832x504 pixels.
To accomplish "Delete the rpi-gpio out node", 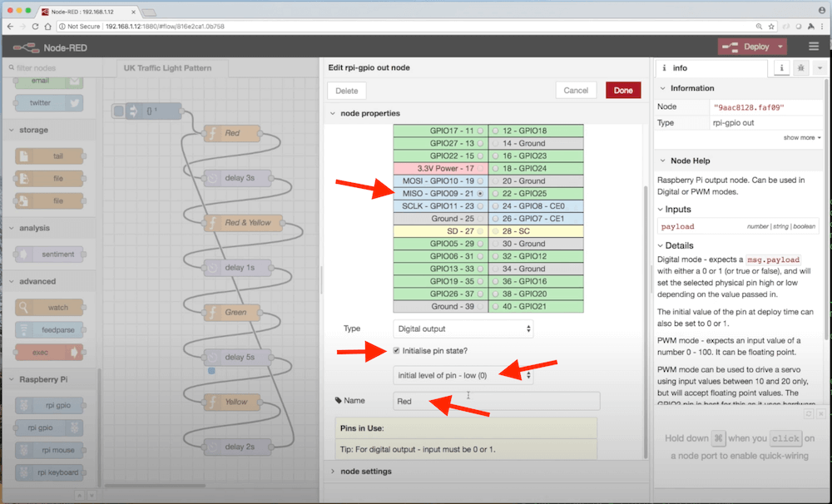I will coord(346,91).
